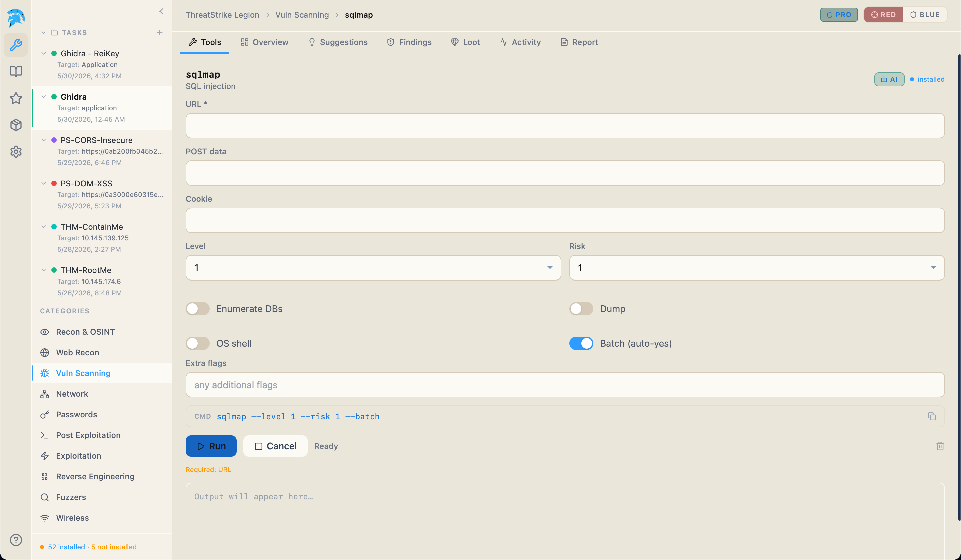Select the Network category
961x560 pixels.
click(102, 394)
